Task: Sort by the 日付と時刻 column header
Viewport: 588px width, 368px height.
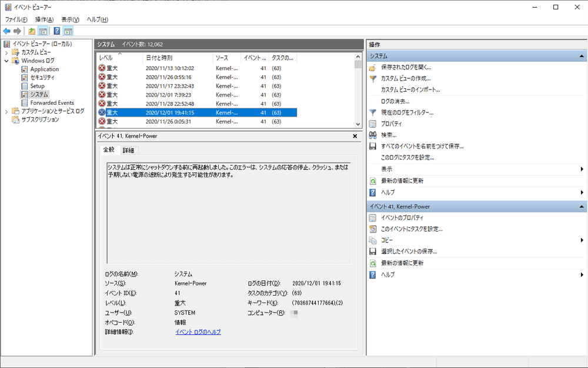Action: pyautogui.click(x=178, y=58)
